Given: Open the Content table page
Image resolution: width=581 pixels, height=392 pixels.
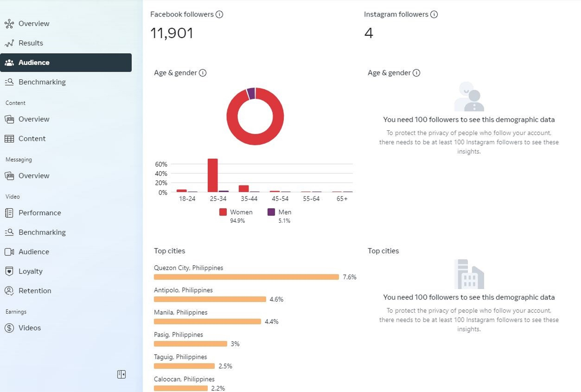Looking at the screenshot, I should tap(32, 138).
